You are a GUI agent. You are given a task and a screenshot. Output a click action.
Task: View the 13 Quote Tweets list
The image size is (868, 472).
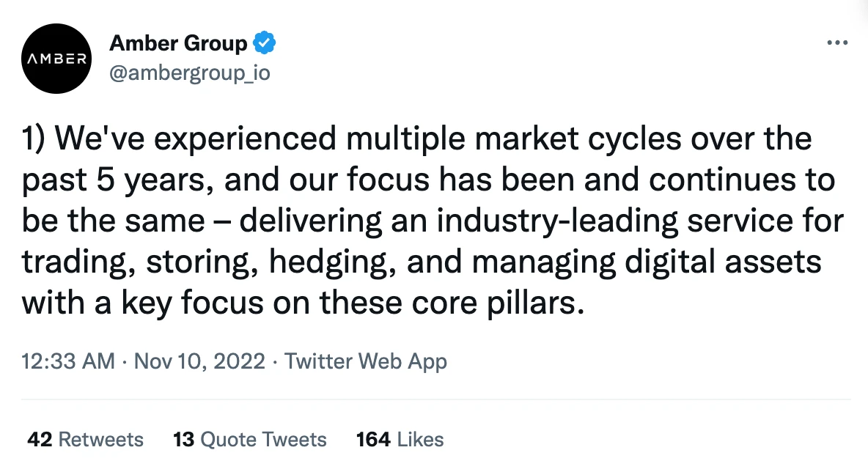[x=250, y=439]
